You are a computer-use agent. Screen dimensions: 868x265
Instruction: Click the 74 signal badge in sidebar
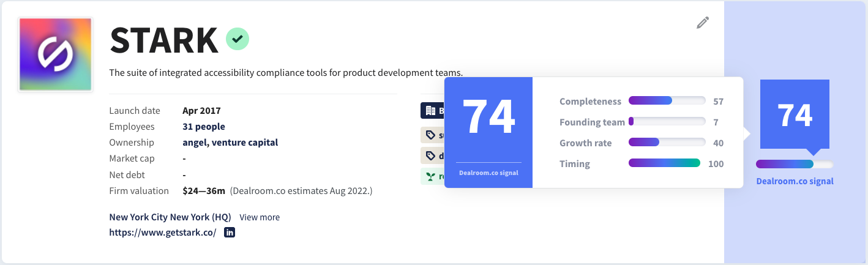point(795,115)
